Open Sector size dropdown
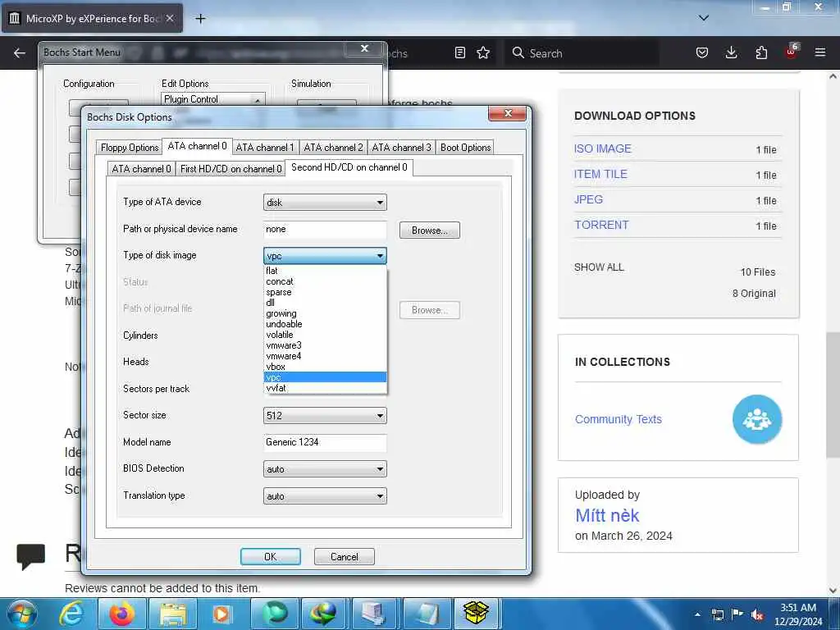 coord(325,416)
